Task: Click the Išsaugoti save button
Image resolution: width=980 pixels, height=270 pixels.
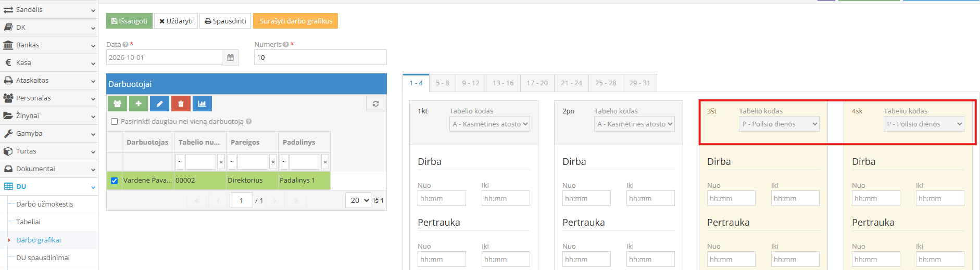Action: point(129,21)
